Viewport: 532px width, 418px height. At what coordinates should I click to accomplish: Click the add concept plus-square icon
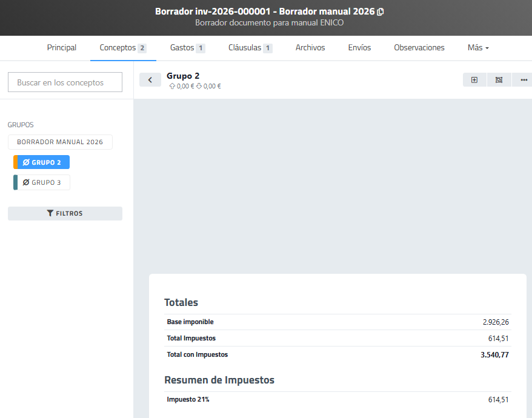pos(474,80)
